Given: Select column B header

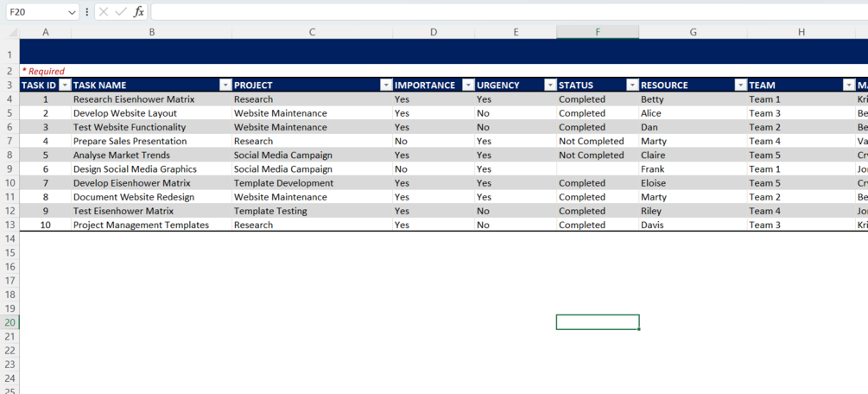Looking at the screenshot, I should pos(152,33).
